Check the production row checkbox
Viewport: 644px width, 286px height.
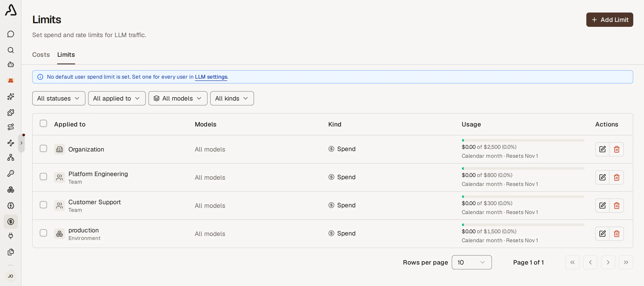click(43, 233)
